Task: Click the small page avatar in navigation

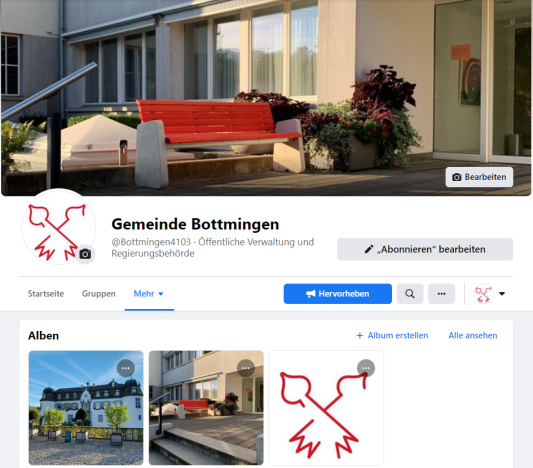Action: pos(484,294)
